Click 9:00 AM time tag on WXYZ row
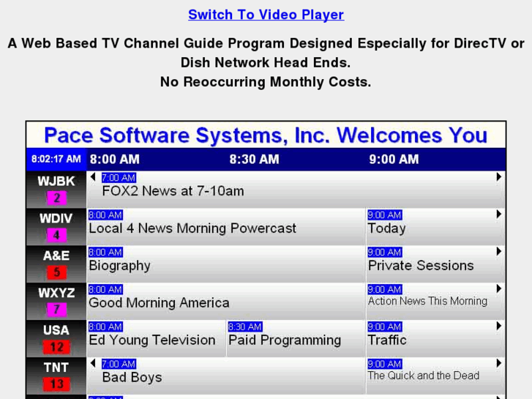The height and width of the screenshot is (399, 532). pyautogui.click(x=385, y=290)
